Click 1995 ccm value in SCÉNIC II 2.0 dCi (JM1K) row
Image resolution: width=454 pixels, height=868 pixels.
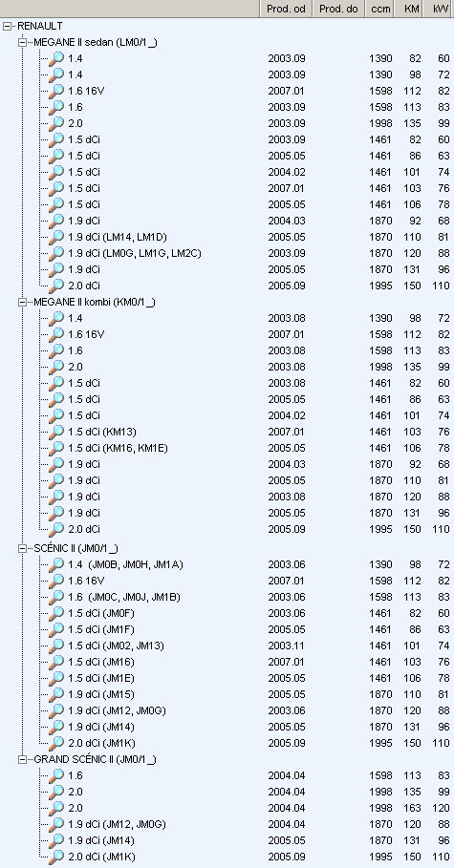(x=380, y=743)
